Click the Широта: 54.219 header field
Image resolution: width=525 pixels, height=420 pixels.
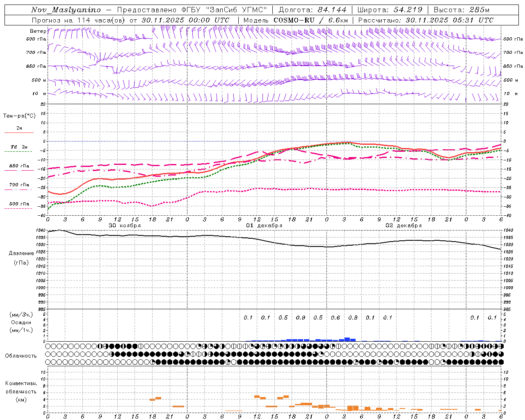pos(390,10)
